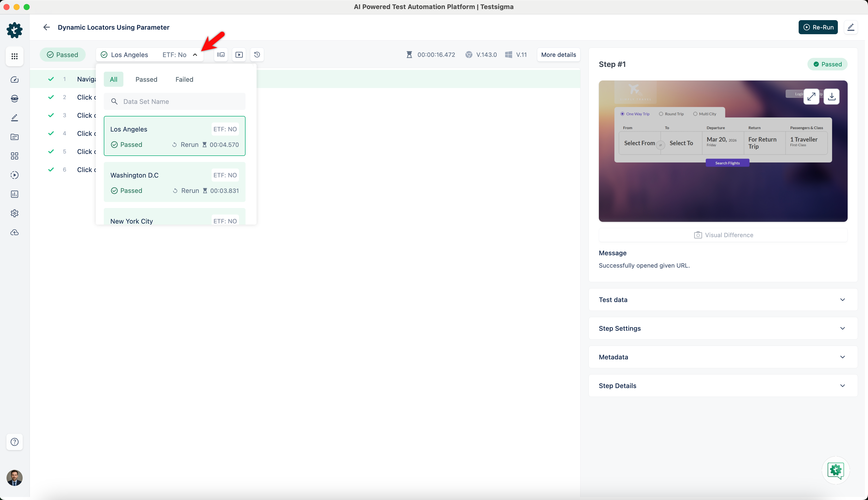
Task: Click the Passed status pill left of the data set dropdown
Action: 62,55
